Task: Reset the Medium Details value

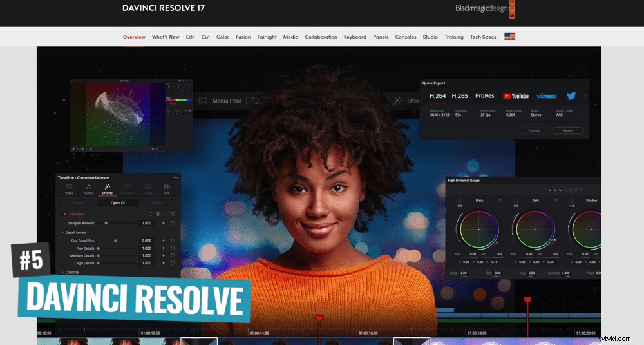Action: pyautogui.click(x=173, y=255)
